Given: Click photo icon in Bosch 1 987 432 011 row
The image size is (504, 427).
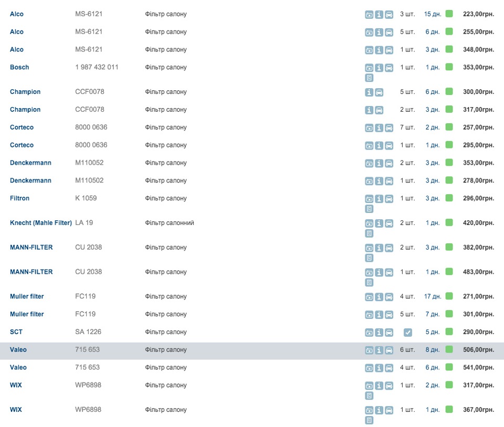Looking at the screenshot, I should pos(369,68).
